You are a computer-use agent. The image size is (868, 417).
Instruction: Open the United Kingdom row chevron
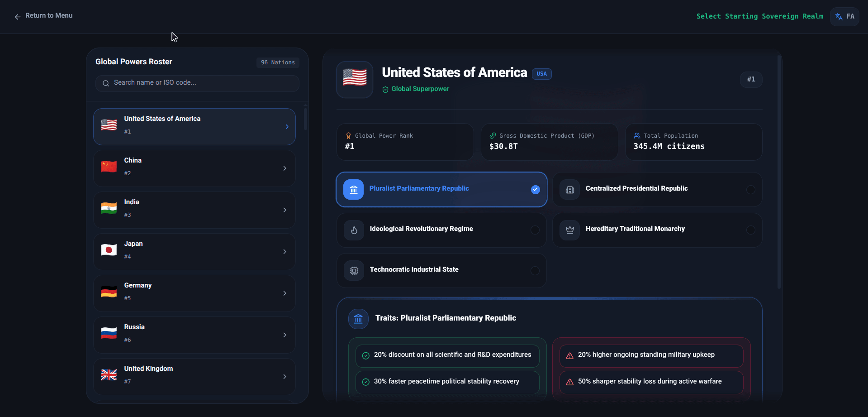coord(285,377)
